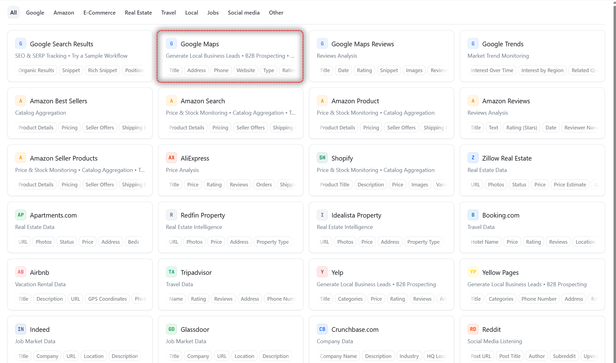Click 'Social Media Listening' text under Reddit
Image resolution: width=616 pixels, height=363 pixels.
495,341
